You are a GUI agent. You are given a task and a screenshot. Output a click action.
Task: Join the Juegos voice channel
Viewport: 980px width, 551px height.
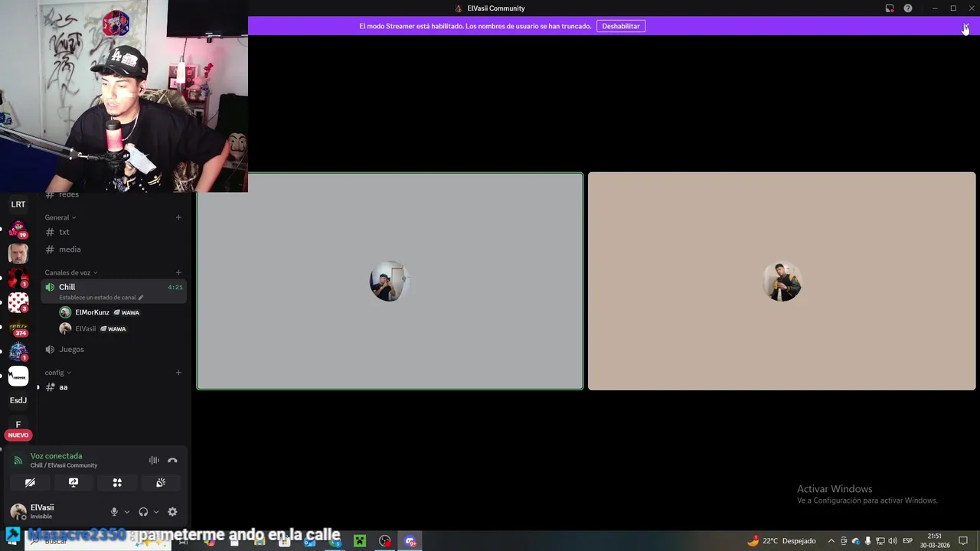pos(113,349)
